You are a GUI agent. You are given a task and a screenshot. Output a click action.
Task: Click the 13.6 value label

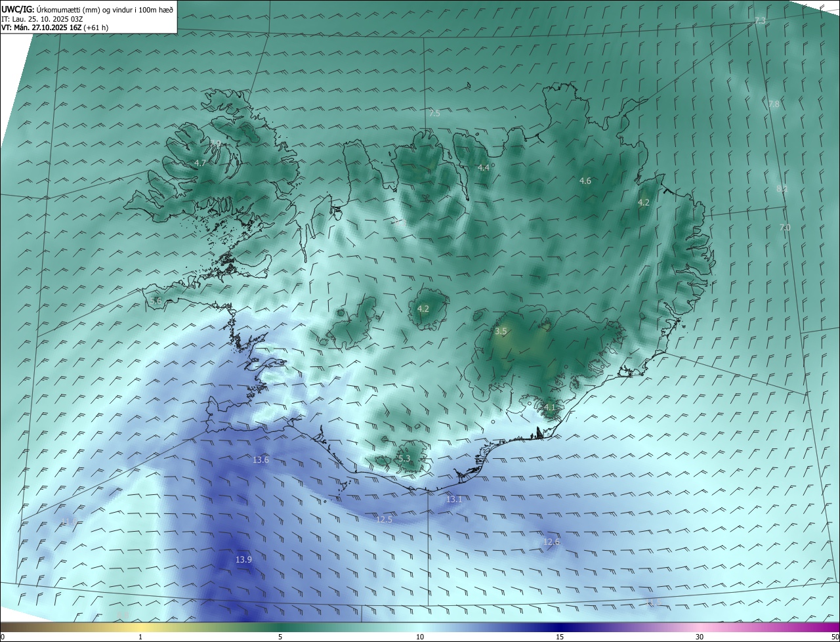coord(261,460)
